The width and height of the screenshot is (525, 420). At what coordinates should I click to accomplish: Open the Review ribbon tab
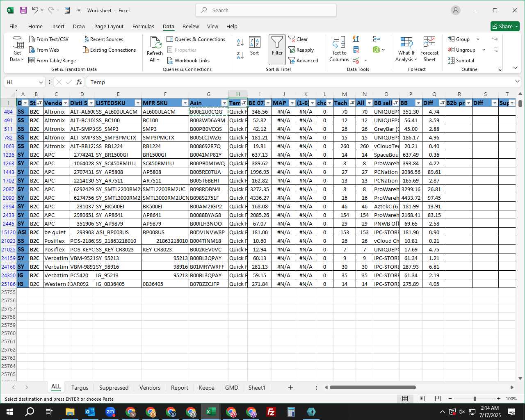(191, 26)
